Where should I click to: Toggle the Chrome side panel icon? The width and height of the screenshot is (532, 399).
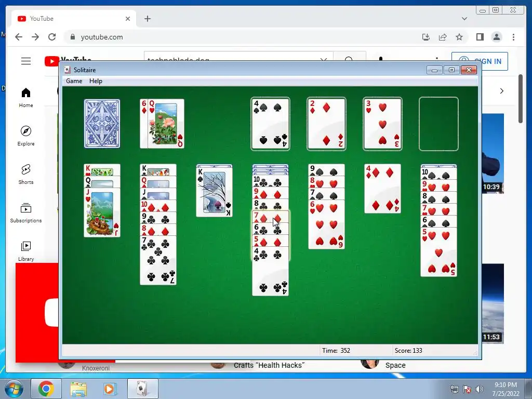(480, 37)
